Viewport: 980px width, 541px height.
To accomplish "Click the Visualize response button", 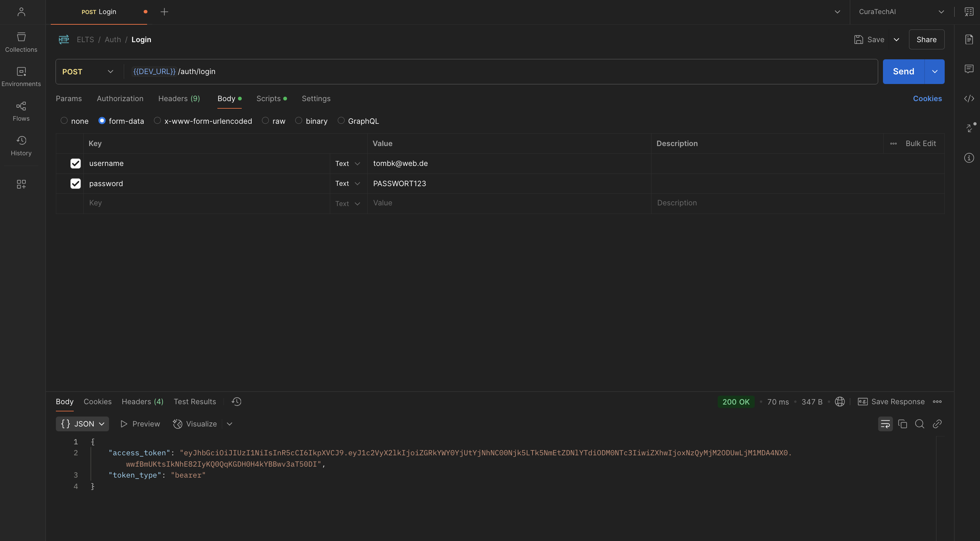I will (195, 424).
